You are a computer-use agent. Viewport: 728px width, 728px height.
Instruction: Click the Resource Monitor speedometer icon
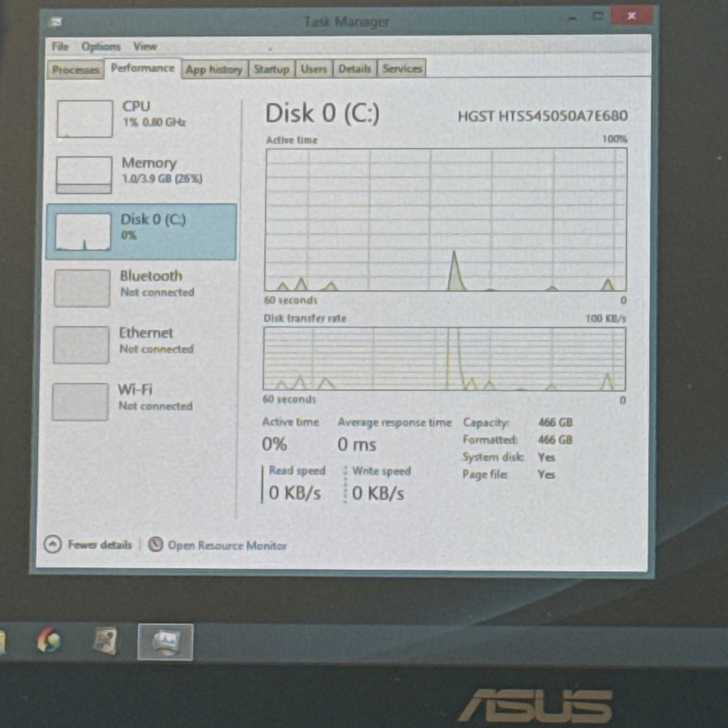point(155,544)
